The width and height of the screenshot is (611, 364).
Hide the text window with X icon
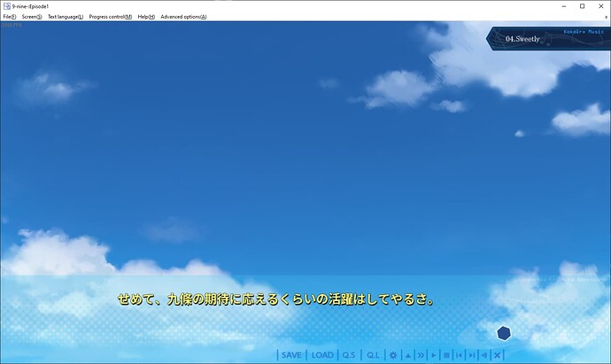click(x=498, y=355)
